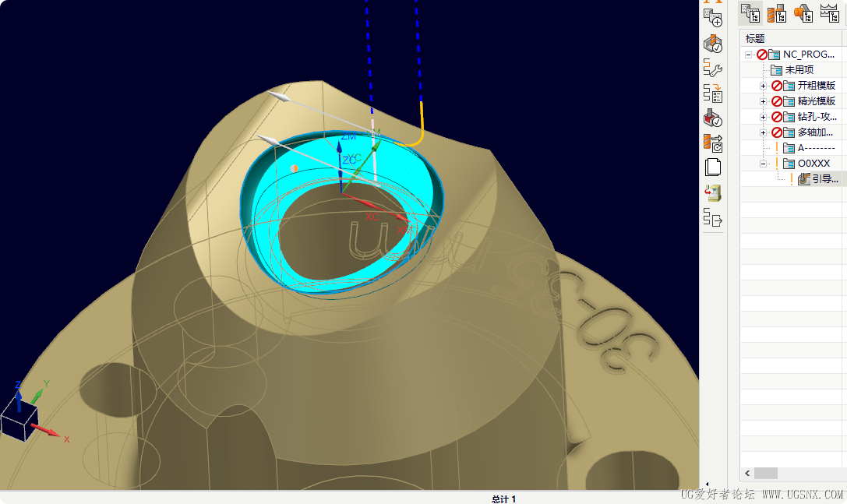Viewport: 847px width, 504px height.
Task: Select the 开粗模版 program group
Action: (x=816, y=86)
